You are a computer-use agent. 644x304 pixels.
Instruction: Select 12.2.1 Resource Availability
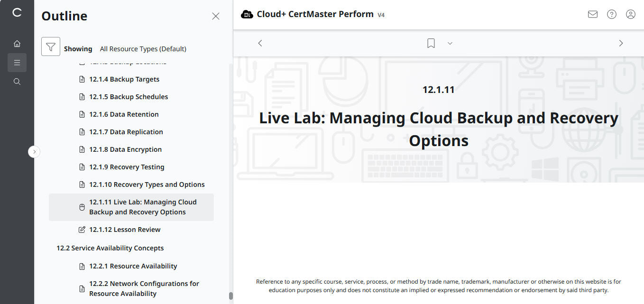point(133,266)
